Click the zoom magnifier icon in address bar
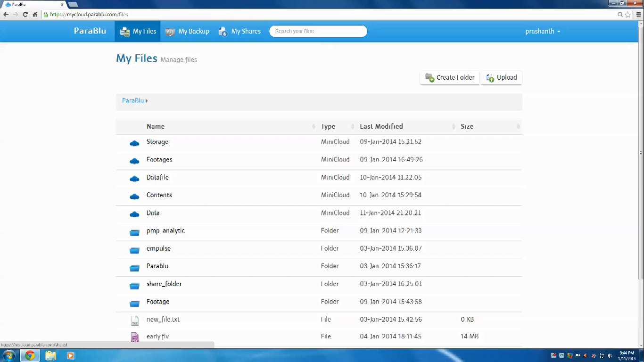 [x=620, y=15]
